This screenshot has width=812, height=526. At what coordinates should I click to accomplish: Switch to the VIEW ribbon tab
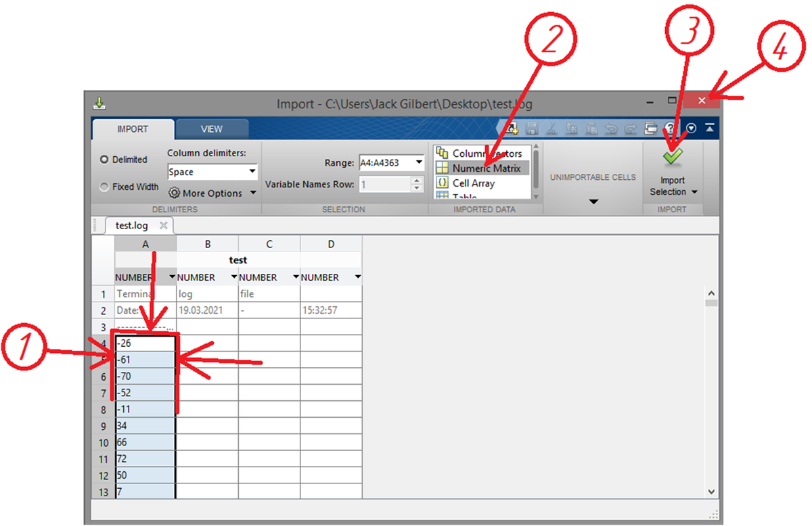click(212, 129)
